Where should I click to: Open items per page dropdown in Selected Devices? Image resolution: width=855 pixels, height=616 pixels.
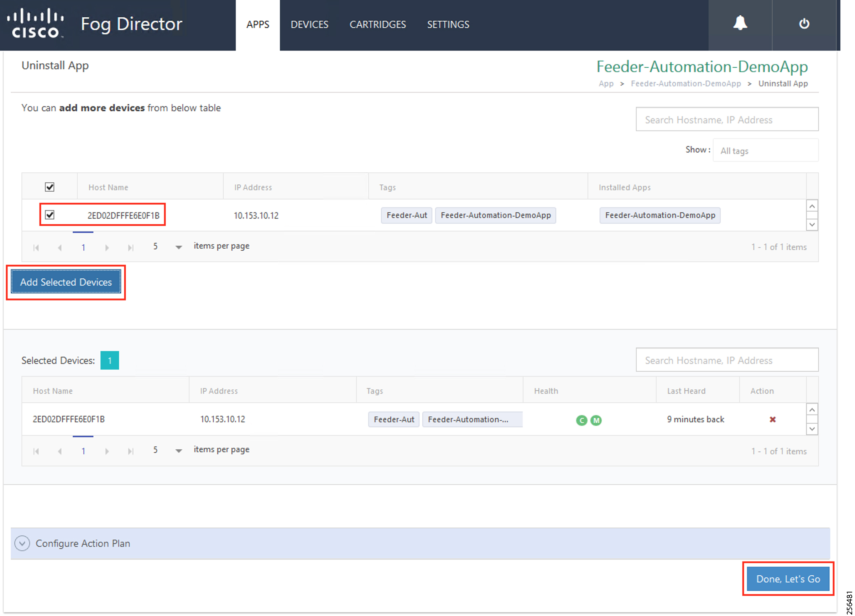coord(178,451)
